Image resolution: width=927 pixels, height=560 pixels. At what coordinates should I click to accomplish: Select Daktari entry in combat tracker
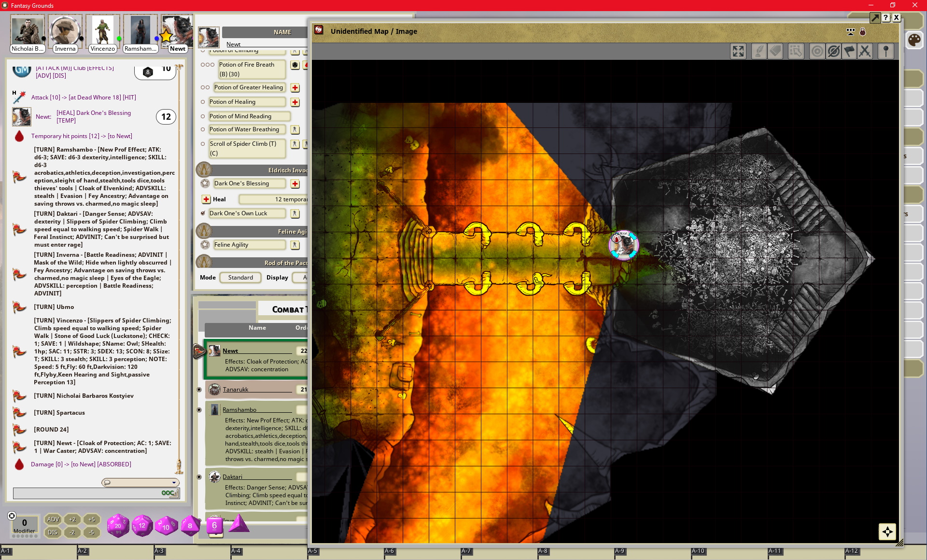256,489
